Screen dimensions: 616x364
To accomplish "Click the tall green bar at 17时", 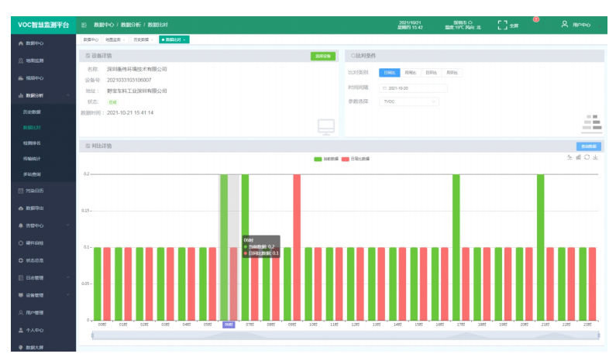I will 456,247.
